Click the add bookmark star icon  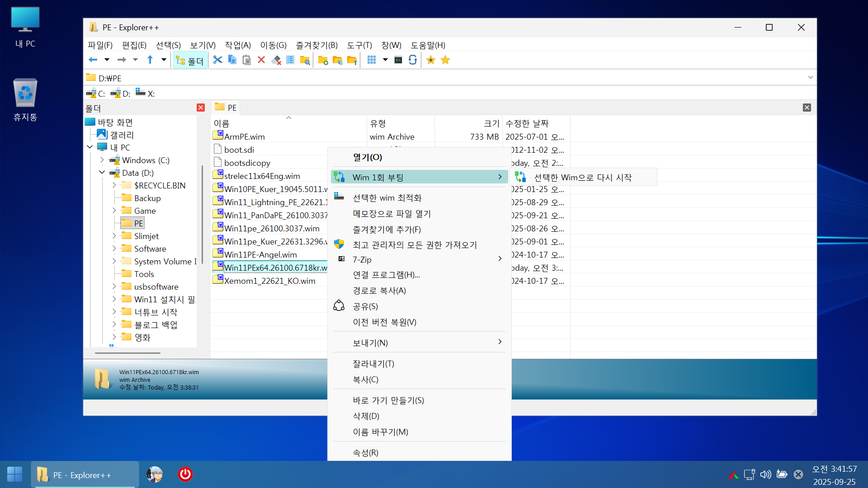point(431,60)
